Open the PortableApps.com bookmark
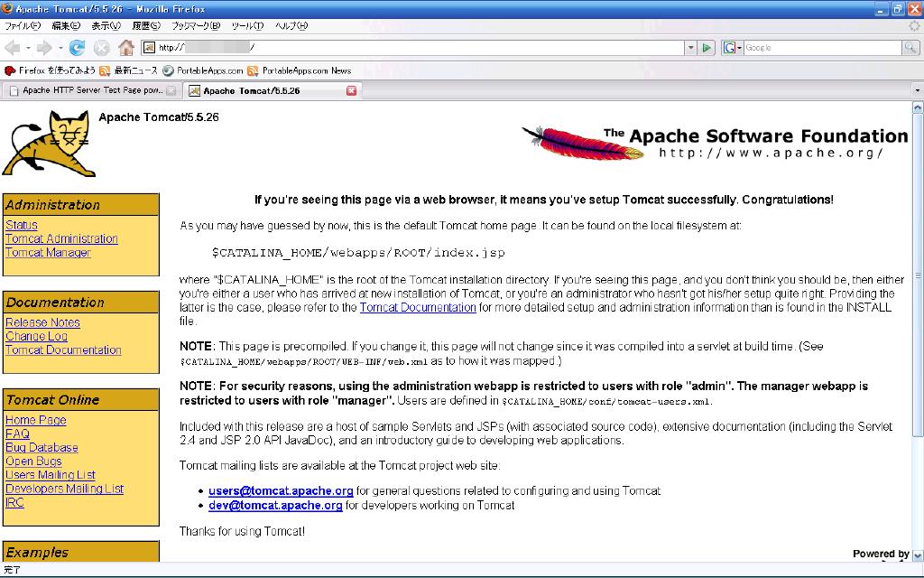The image size is (924, 578). [203, 70]
